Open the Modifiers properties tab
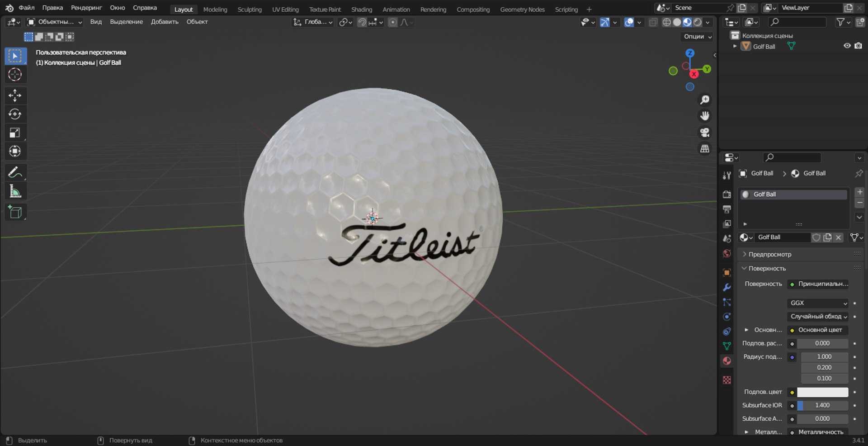 [x=727, y=287]
